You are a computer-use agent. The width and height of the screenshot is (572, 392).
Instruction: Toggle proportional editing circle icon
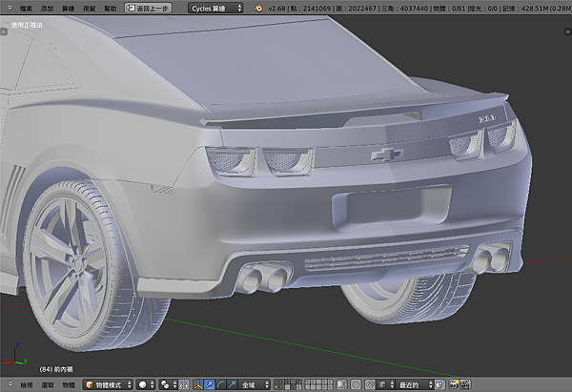356,384
